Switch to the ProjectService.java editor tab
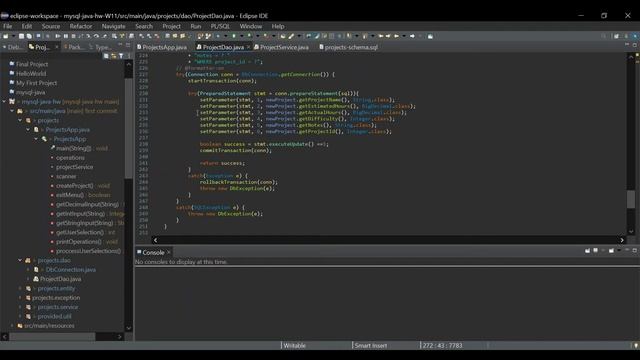The width and height of the screenshot is (640, 360). [x=281, y=47]
